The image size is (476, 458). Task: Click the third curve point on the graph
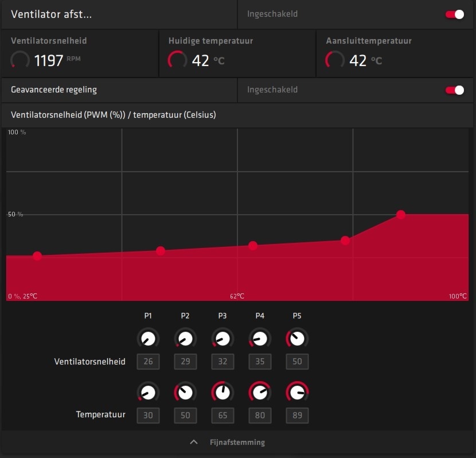tap(253, 246)
